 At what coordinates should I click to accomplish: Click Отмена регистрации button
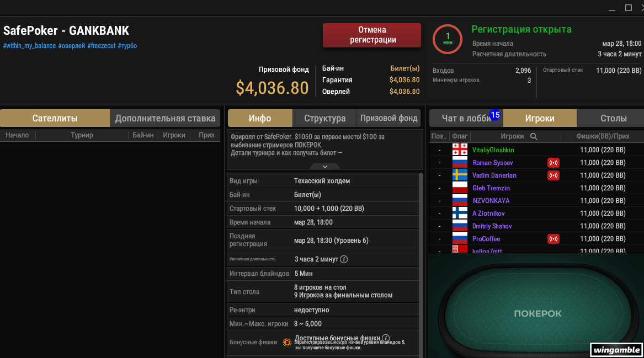click(x=372, y=35)
